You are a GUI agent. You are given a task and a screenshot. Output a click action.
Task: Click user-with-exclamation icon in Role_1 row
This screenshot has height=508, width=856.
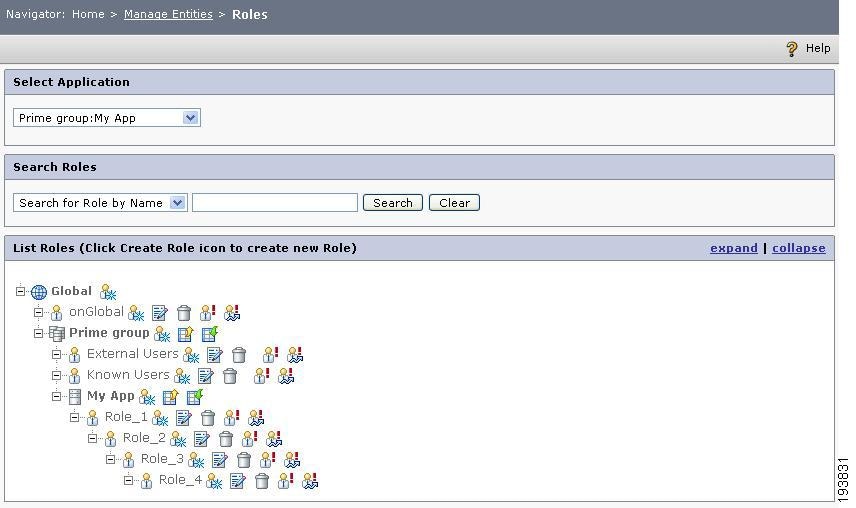[231, 418]
